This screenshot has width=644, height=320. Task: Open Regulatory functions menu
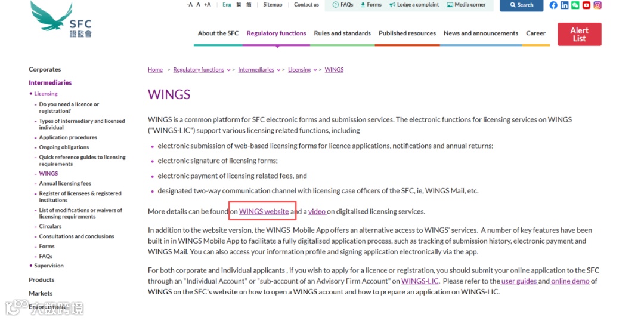pos(277,33)
